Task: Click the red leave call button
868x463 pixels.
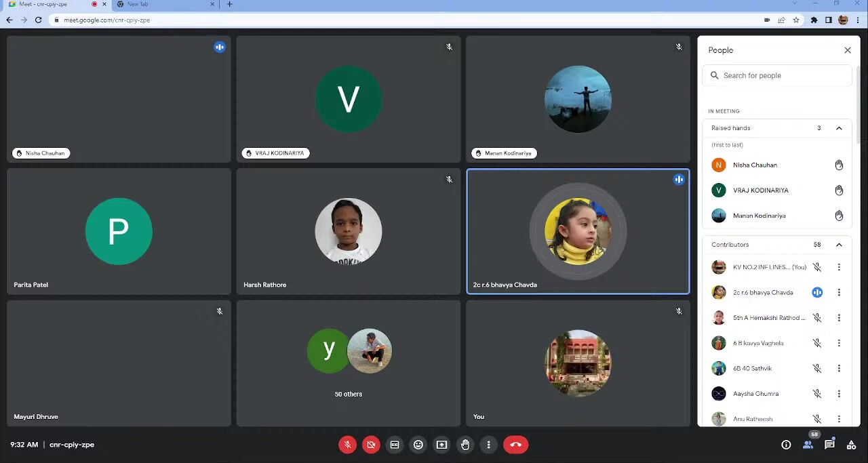Action: tap(515, 445)
